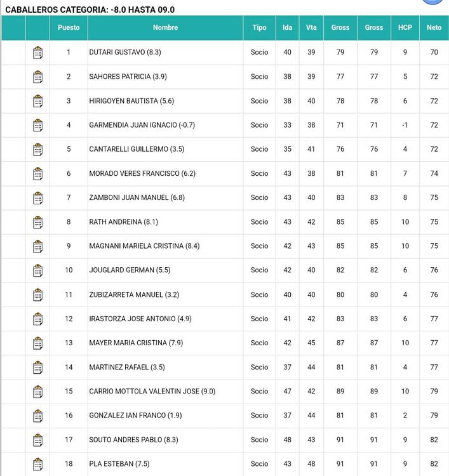The width and height of the screenshot is (449, 476).
Task: Click the Neto column header
Action: point(434,28)
